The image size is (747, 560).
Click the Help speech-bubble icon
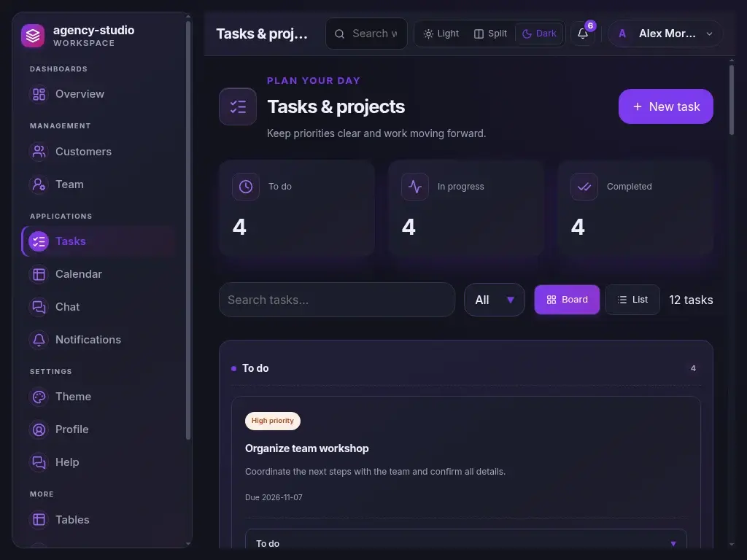pos(39,462)
